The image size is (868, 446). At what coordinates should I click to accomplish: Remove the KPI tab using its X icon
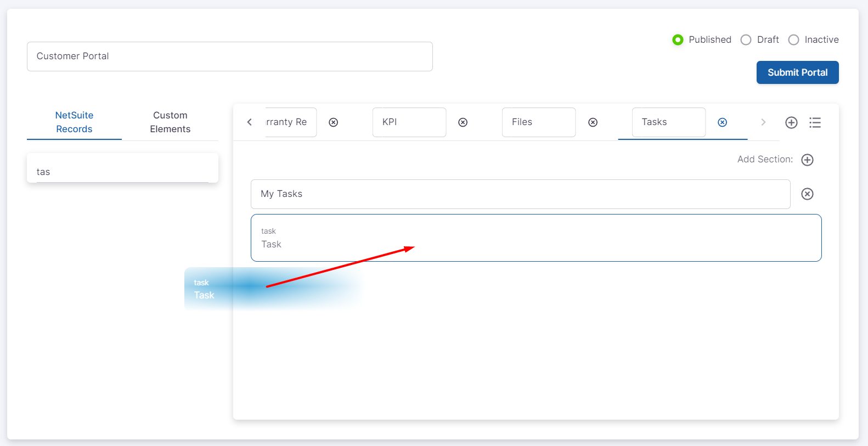pos(463,122)
